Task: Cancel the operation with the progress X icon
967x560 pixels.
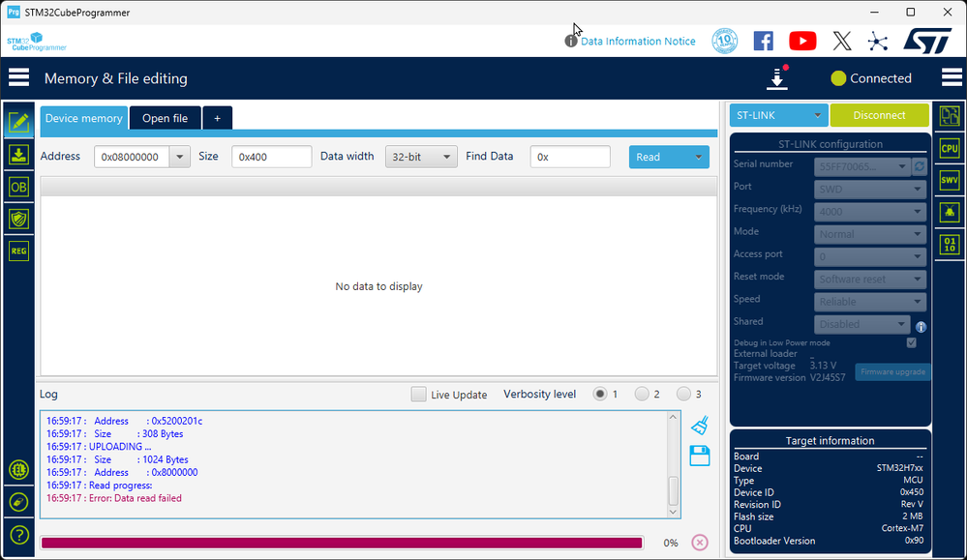Action: pos(699,543)
